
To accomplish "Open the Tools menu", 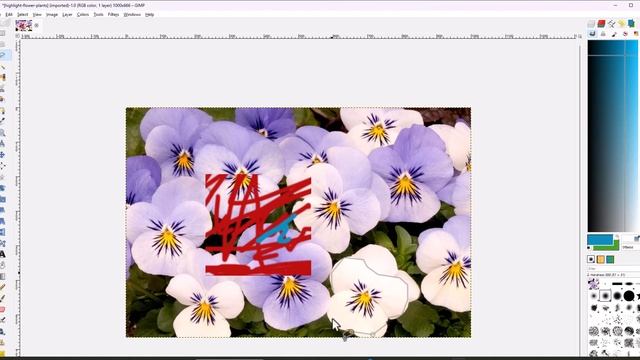I will coord(98,14).
